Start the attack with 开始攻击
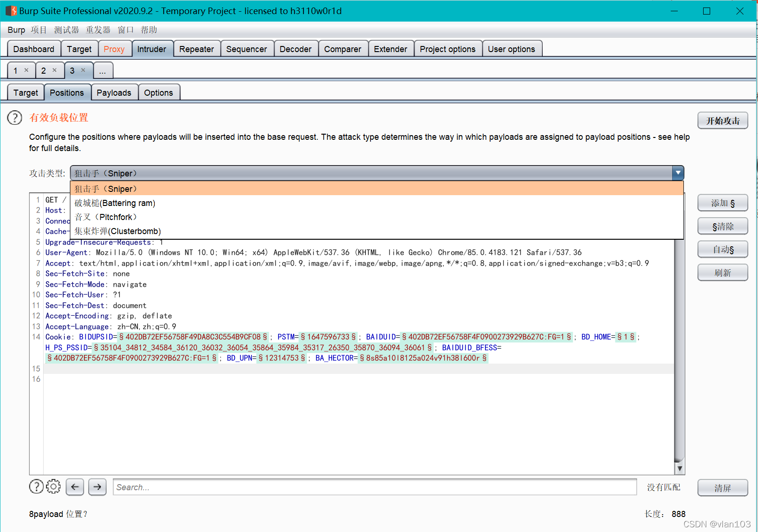 (723, 121)
